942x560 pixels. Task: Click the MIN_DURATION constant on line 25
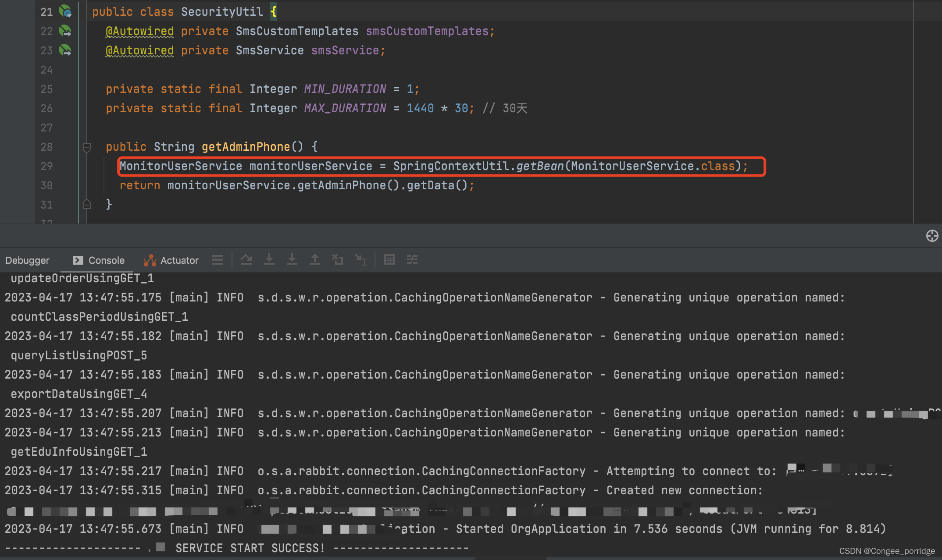[x=345, y=89]
